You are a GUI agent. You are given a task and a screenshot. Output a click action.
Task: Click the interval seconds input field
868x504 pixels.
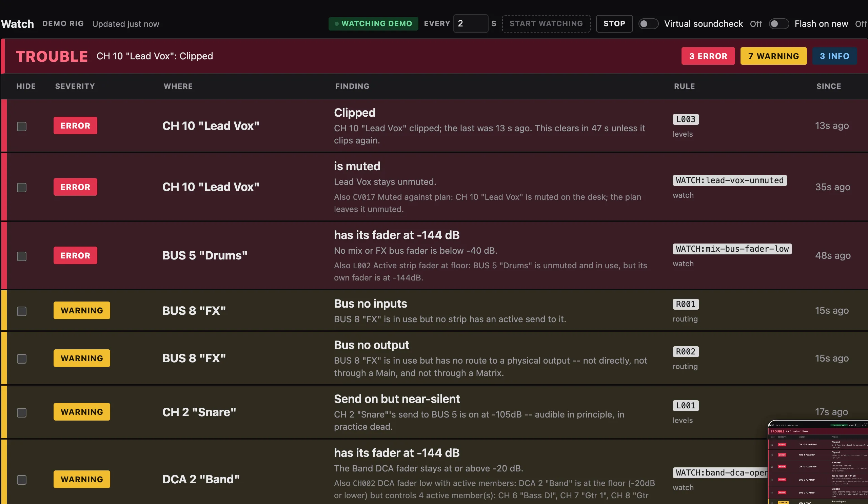tap(471, 24)
